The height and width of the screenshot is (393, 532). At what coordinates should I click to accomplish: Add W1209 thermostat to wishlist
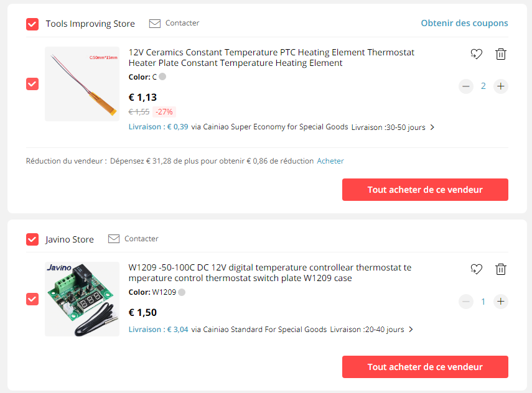click(477, 269)
